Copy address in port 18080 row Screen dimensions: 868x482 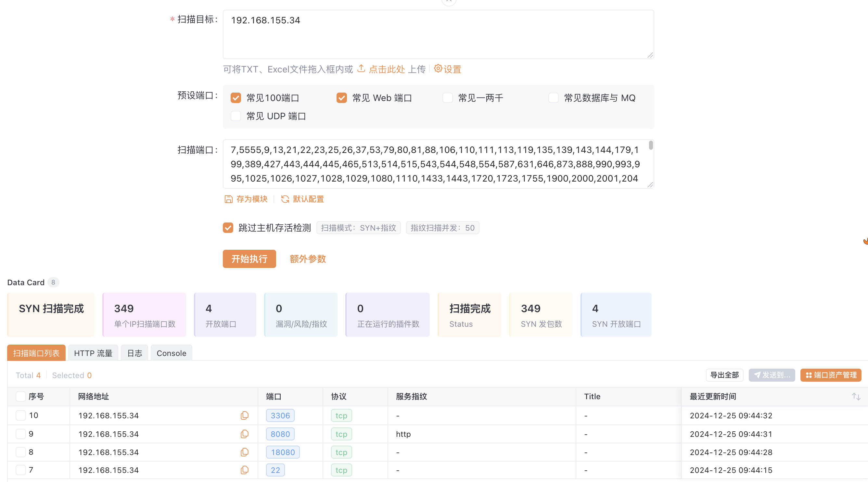(245, 452)
